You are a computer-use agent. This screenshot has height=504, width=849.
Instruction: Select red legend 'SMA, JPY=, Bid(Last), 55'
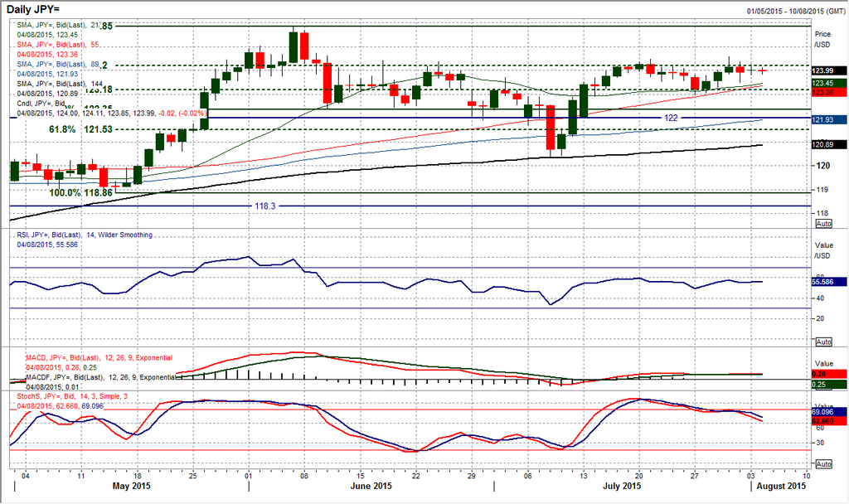(57, 45)
